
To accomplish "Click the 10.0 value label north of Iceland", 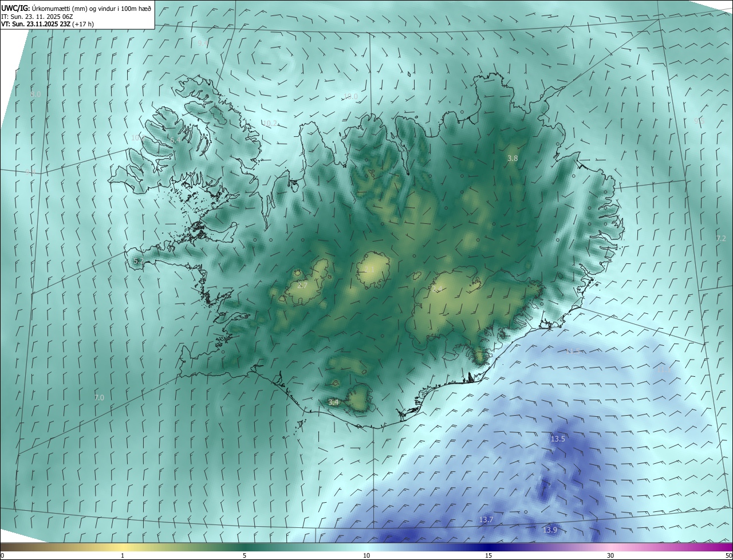I will coord(350,96).
